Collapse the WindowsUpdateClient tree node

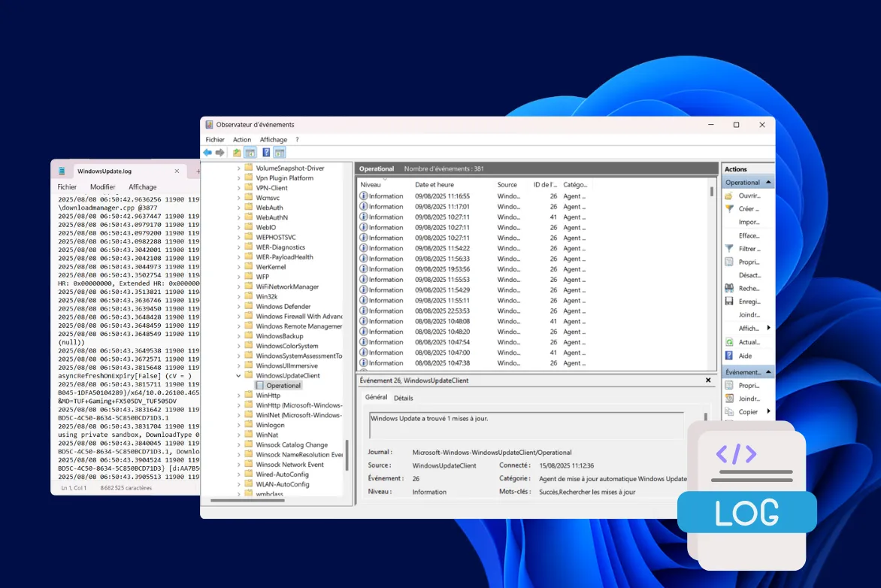click(x=239, y=375)
